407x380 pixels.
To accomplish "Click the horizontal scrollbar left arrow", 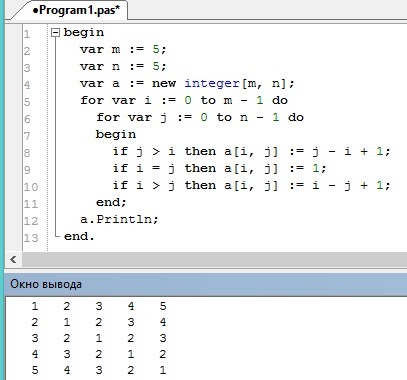I will (13, 259).
